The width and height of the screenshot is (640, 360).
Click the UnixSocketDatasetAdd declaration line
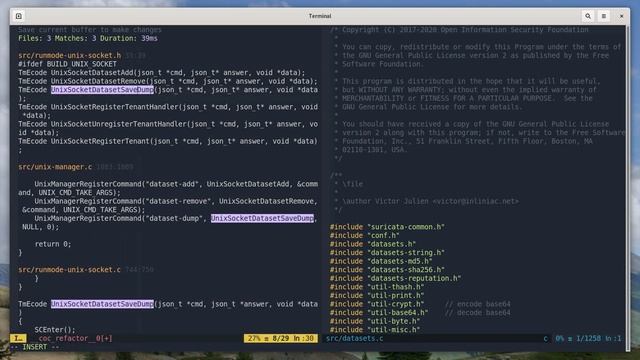coord(162,73)
